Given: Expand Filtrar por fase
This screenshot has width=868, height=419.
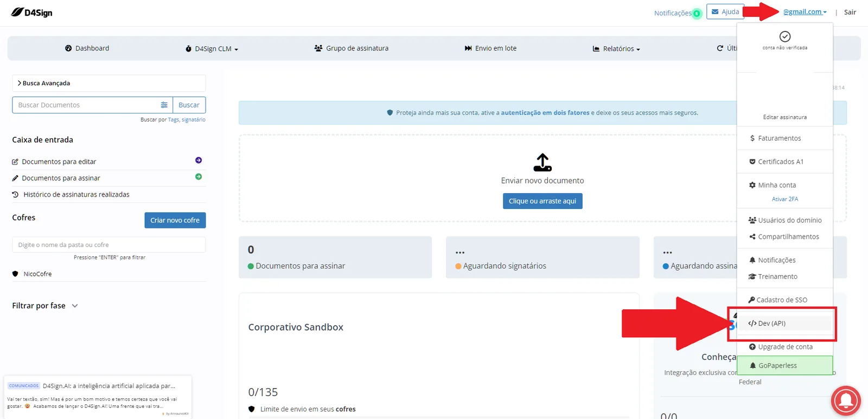Looking at the screenshot, I should [45, 306].
